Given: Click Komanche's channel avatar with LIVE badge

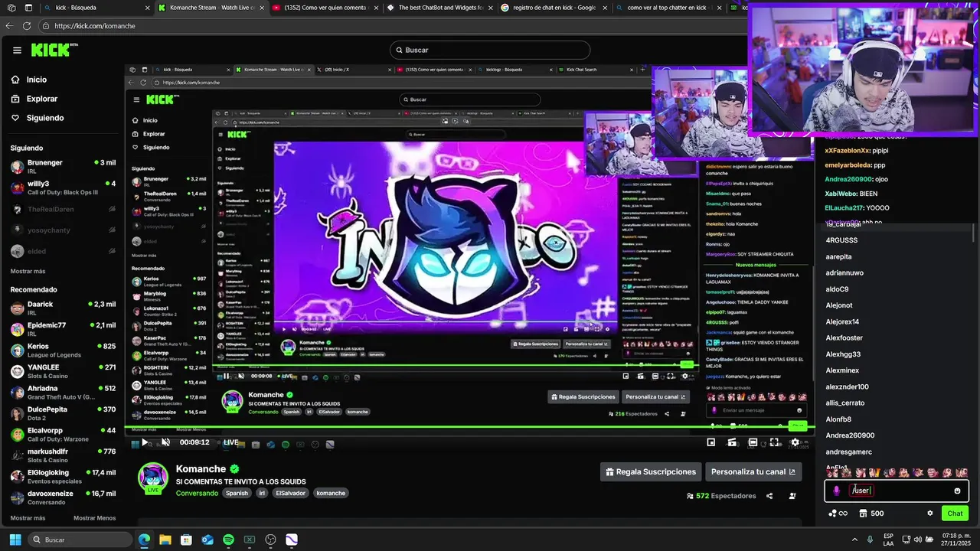Looking at the screenshot, I should click(x=152, y=478).
